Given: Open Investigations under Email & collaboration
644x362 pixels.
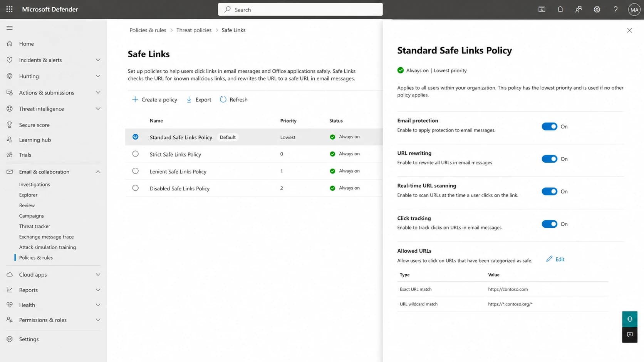Looking at the screenshot, I should 35,185.
